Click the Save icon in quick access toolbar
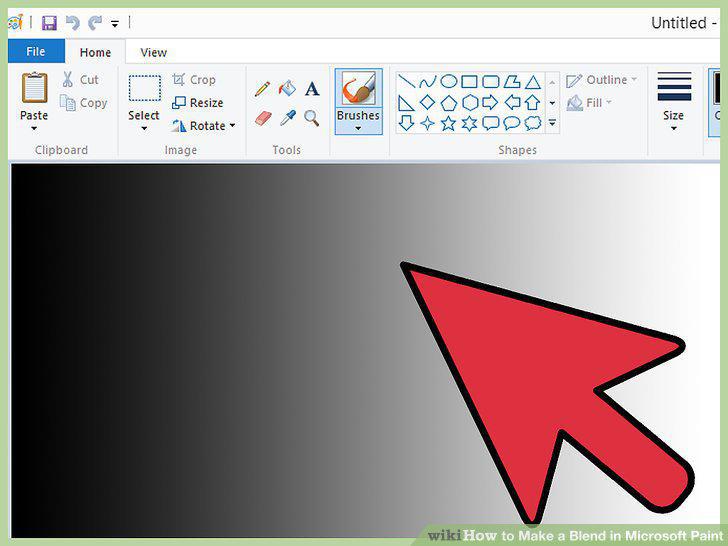The width and height of the screenshot is (728, 546). point(49,23)
